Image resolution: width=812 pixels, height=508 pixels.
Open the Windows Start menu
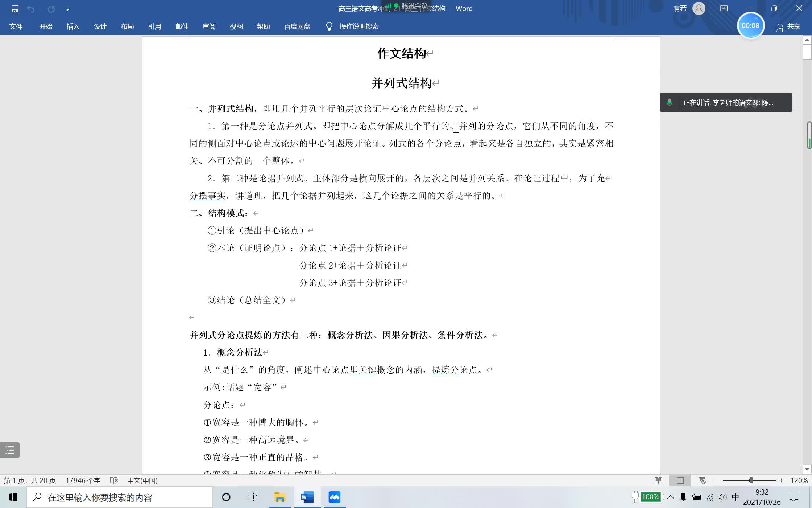(13, 497)
